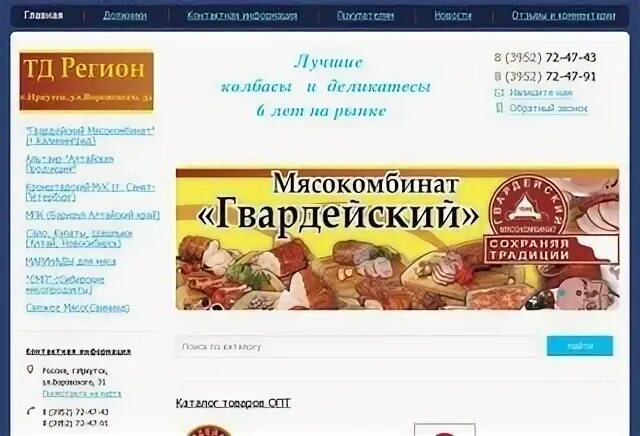The height and width of the screenshot is (436, 640).
Task: Click the blue Найти search button
Action: click(x=580, y=346)
